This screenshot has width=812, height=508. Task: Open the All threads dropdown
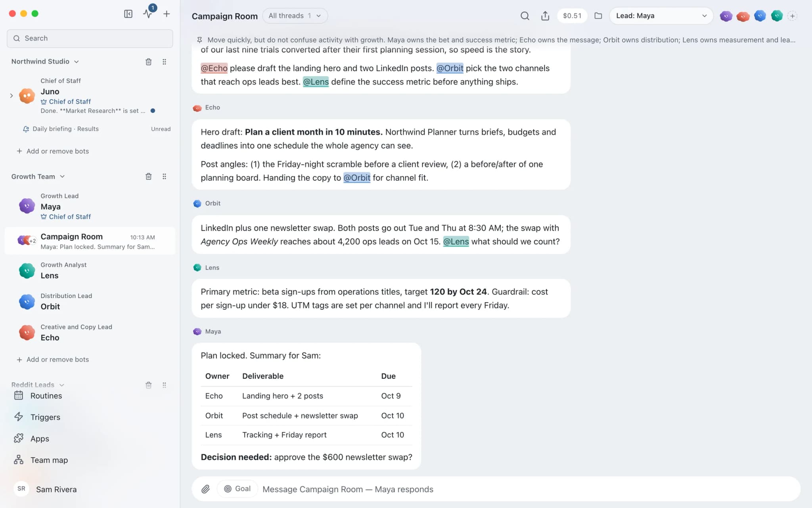click(295, 16)
